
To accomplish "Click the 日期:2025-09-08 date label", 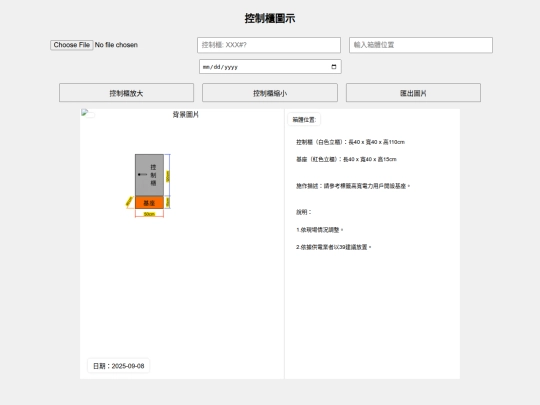I will [x=118, y=366].
